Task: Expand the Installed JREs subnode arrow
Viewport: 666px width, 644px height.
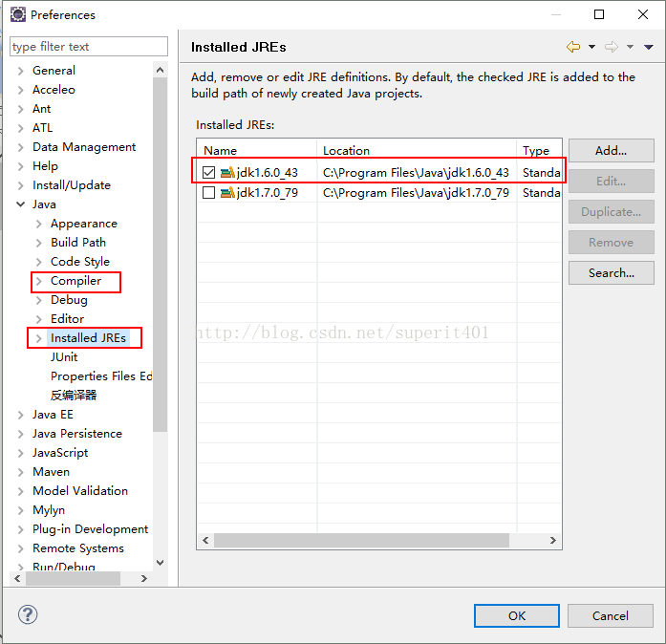Action: (38, 338)
